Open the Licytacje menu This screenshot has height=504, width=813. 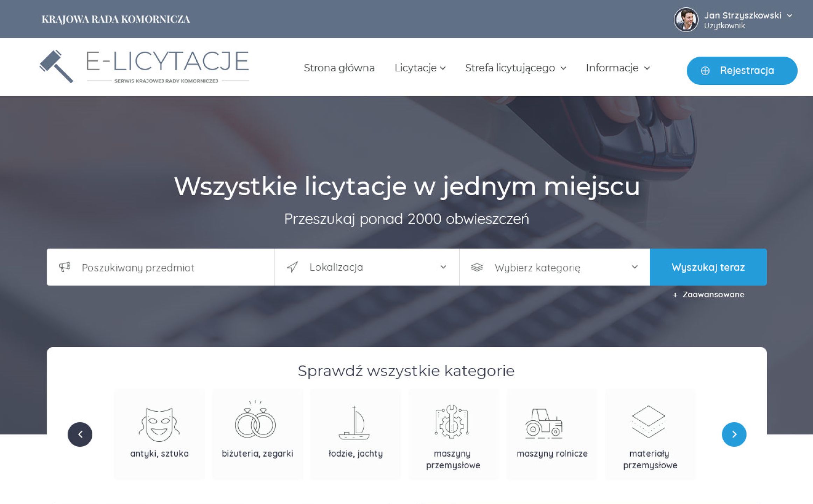tap(420, 68)
